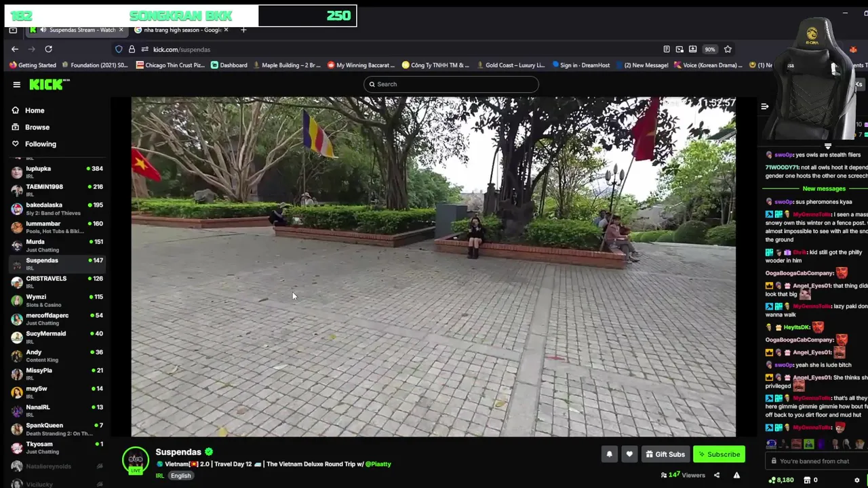Click the site padlock icon

(132, 49)
